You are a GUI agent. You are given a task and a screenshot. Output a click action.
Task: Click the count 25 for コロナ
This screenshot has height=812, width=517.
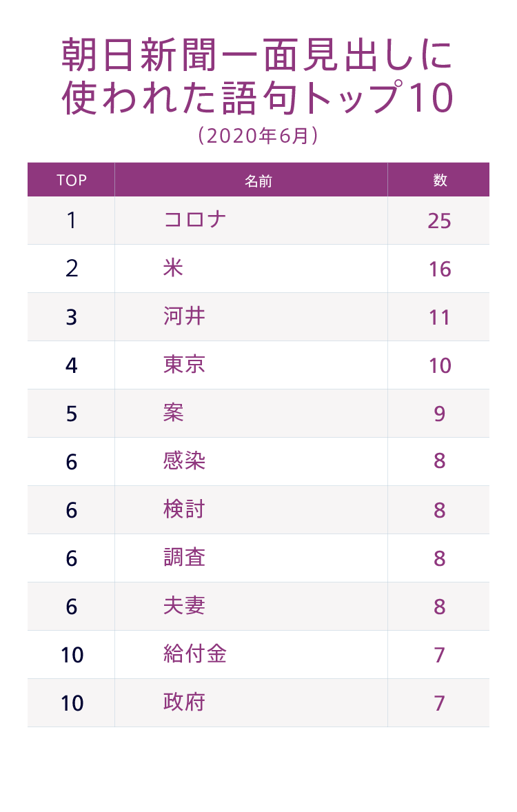(439, 221)
